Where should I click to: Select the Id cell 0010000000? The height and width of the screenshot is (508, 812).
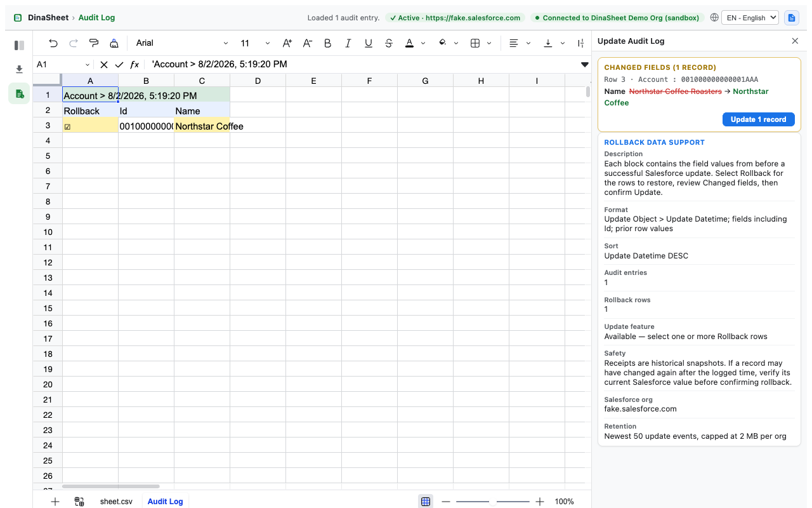(146, 126)
